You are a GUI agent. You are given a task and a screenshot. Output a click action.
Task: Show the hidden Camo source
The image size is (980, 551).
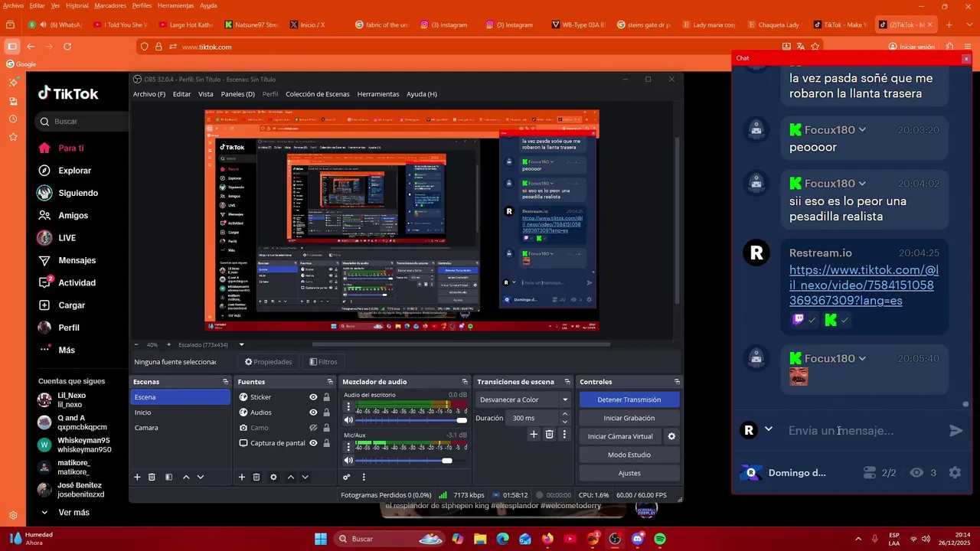[313, 428]
